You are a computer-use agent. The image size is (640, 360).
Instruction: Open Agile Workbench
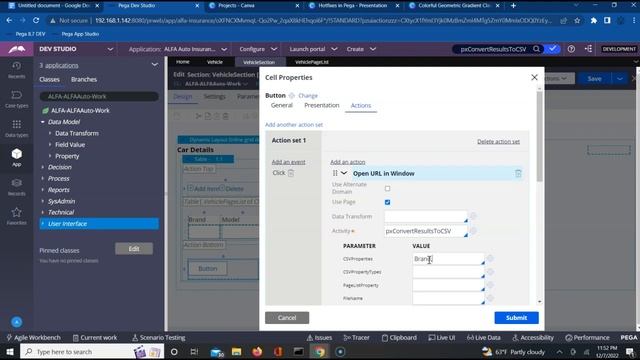click(x=33, y=338)
